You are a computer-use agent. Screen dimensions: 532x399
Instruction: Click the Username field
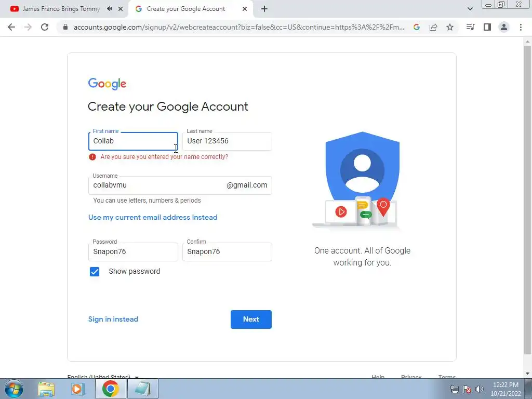tap(180, 185)
